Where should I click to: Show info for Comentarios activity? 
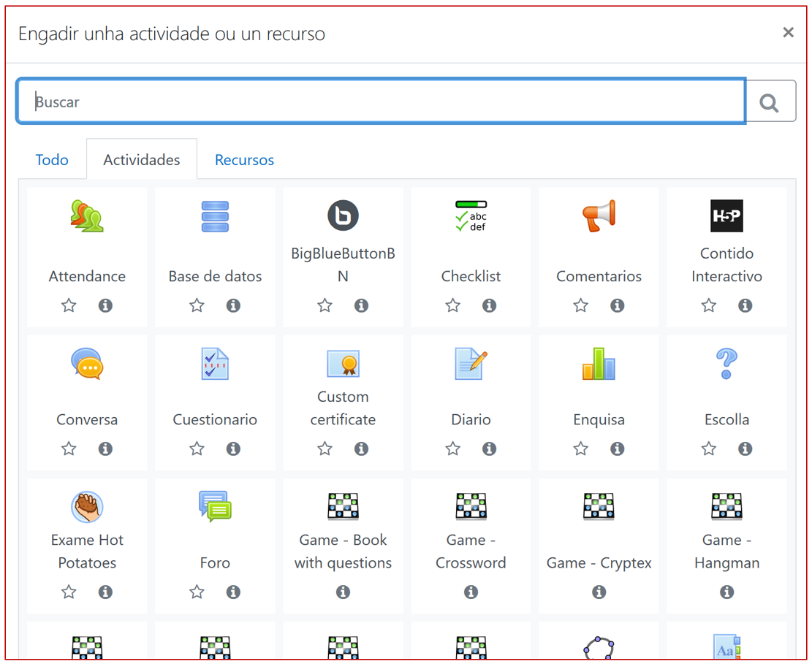pos(618,305)
